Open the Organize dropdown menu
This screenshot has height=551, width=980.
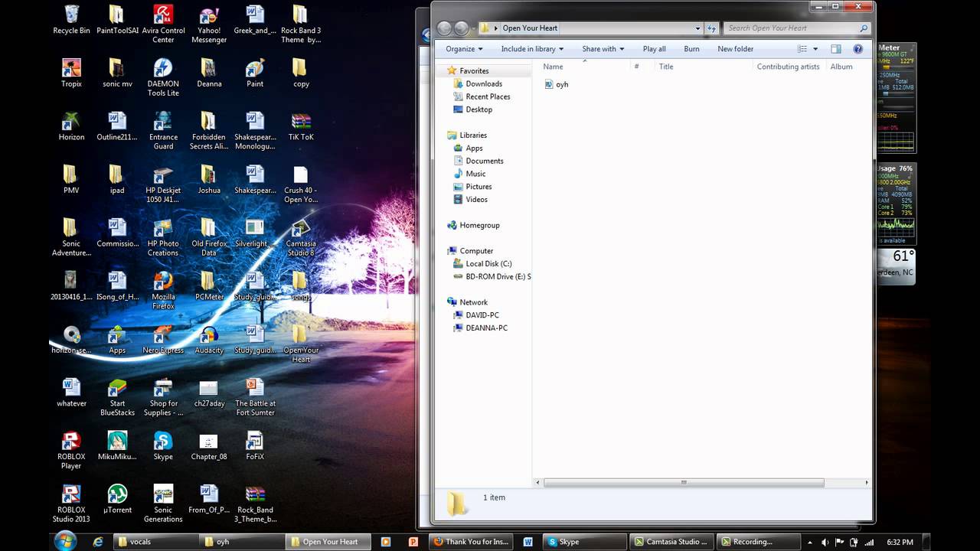tap(464, 49)
